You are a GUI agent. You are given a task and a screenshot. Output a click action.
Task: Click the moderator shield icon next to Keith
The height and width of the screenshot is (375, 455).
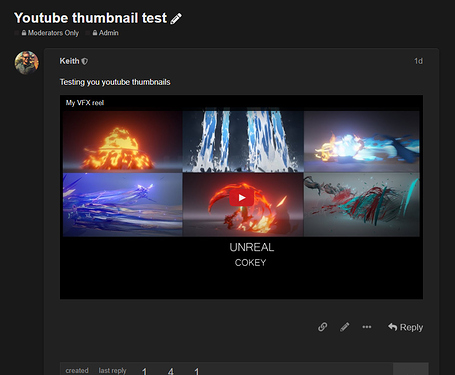click(x=85, y=61)
